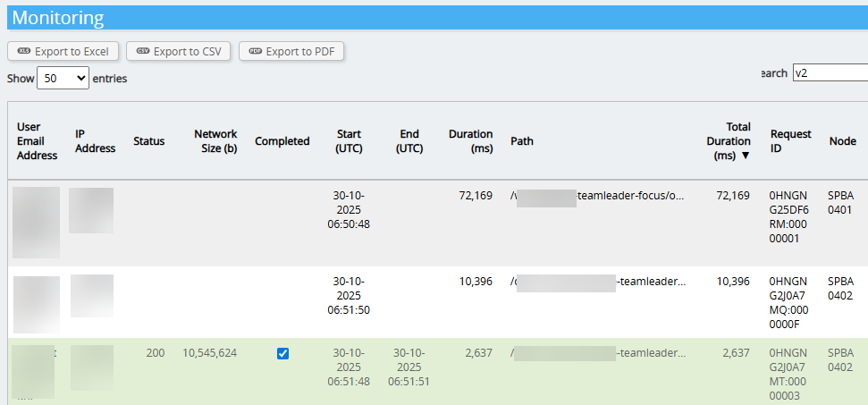Sort by Start (UTC) column
Screen dimensions: 868x405
349,141
